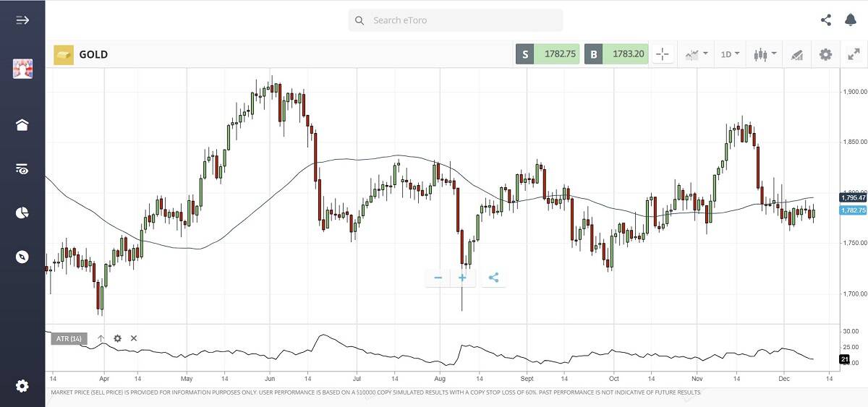Zoom in the chart with plus button
868x407 pixels.
pyautogui.click(x=462, y=278)
